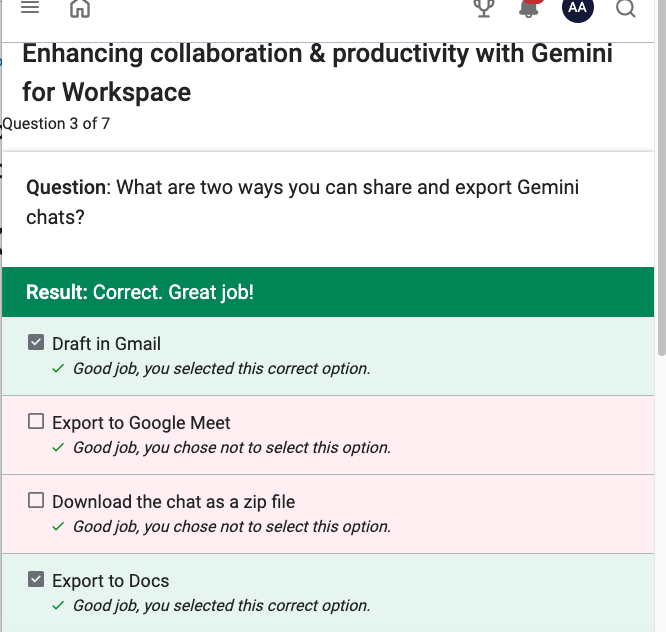This screenshot has height=632, width=666.
Task: Open the search magnifier icon
Action: 626,8
